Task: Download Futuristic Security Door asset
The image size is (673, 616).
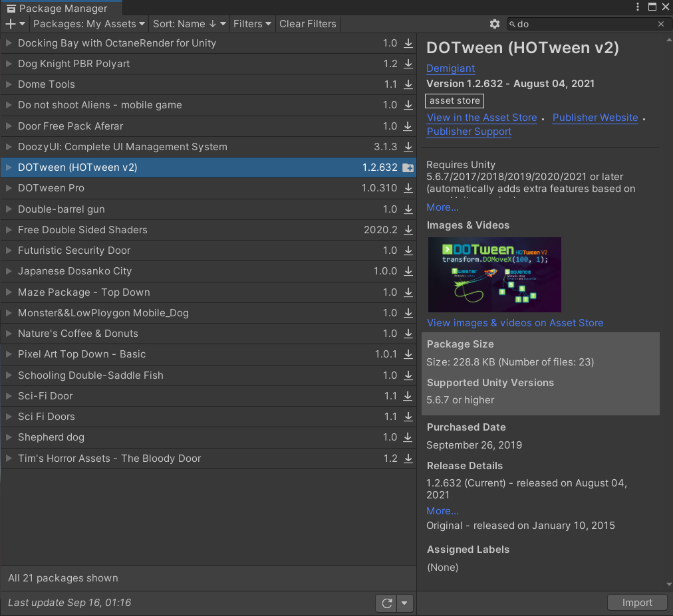Action: point(408,251)
